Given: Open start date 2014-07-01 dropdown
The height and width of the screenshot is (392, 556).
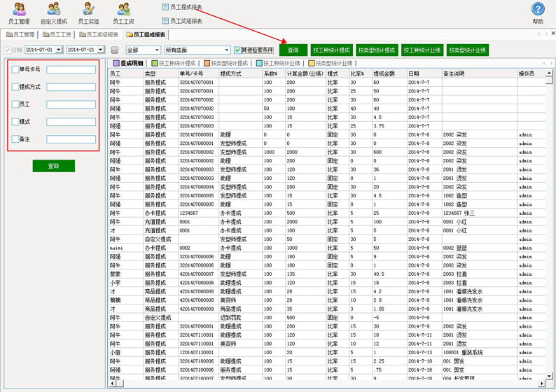Looking at the screenshot, I should (60, 50).
